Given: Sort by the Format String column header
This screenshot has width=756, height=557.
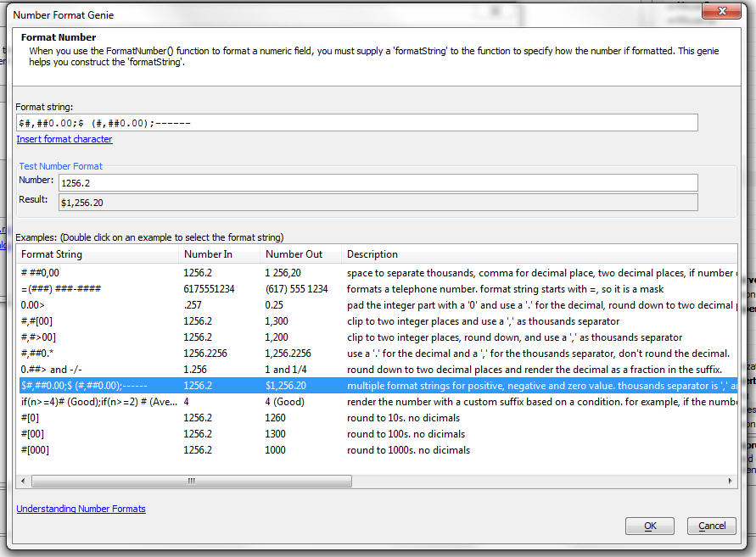Looking at the screenshot, I should pyautogui.click(x=98, y=254).
